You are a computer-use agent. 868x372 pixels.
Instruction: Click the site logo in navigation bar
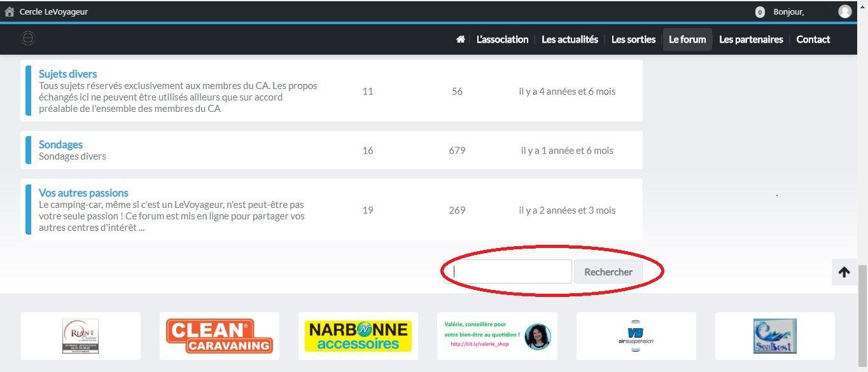click(27, 39)
